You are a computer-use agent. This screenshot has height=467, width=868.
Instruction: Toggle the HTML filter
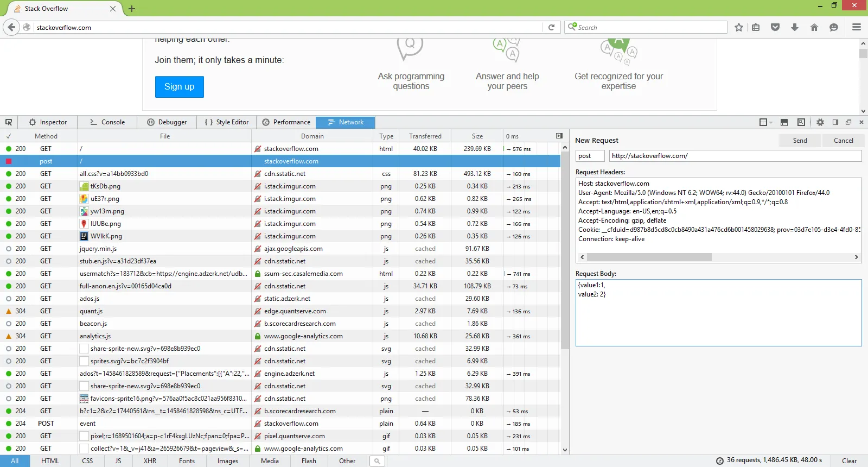pos(50,461)
